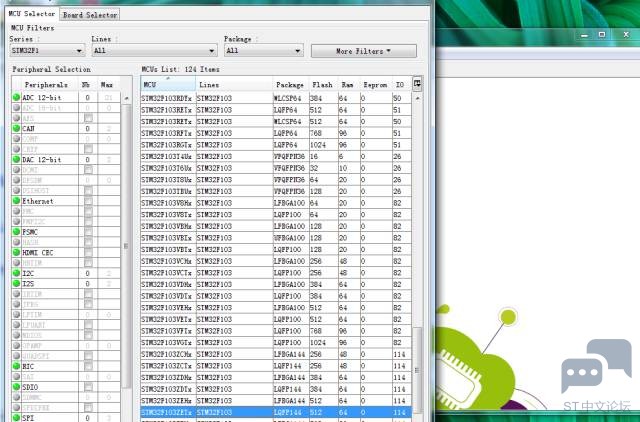This screenshot has height=422, width=640.
Task: Click the green indicator for HDMI CEC
Action: point(16,253)
